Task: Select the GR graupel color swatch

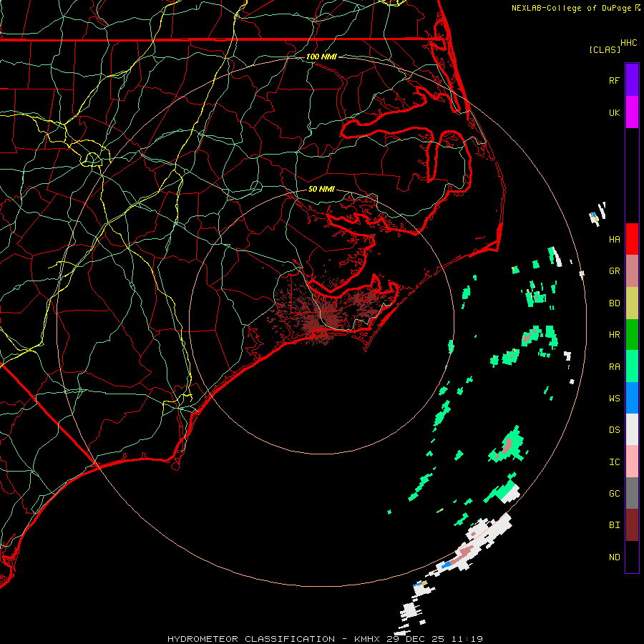Action: [632, 270]
